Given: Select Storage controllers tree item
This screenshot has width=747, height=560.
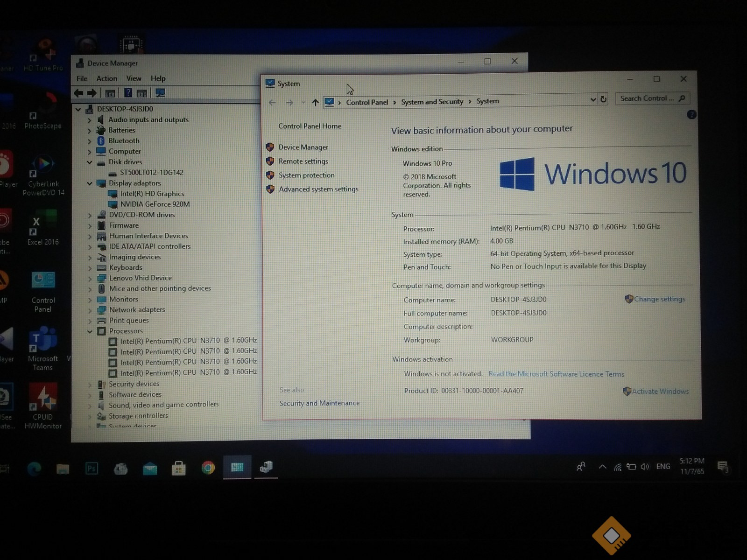Looking at the screenshot, I should [x=138, y=416].
